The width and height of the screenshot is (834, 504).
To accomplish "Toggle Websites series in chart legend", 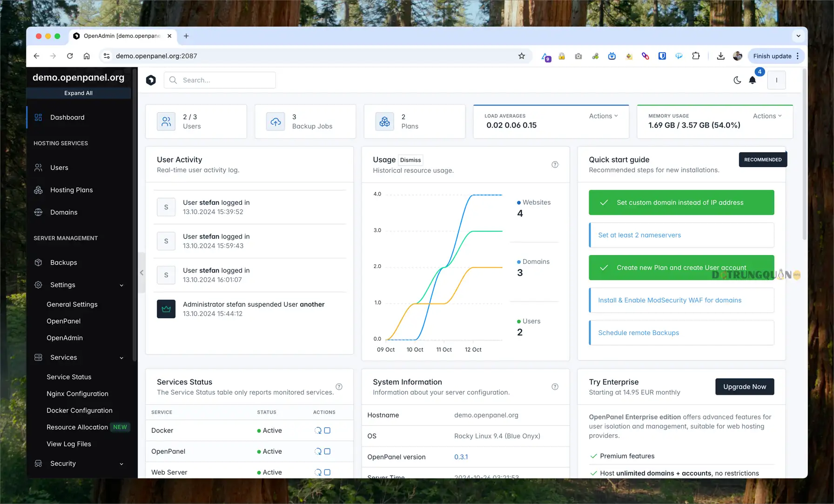I will 534,202.
